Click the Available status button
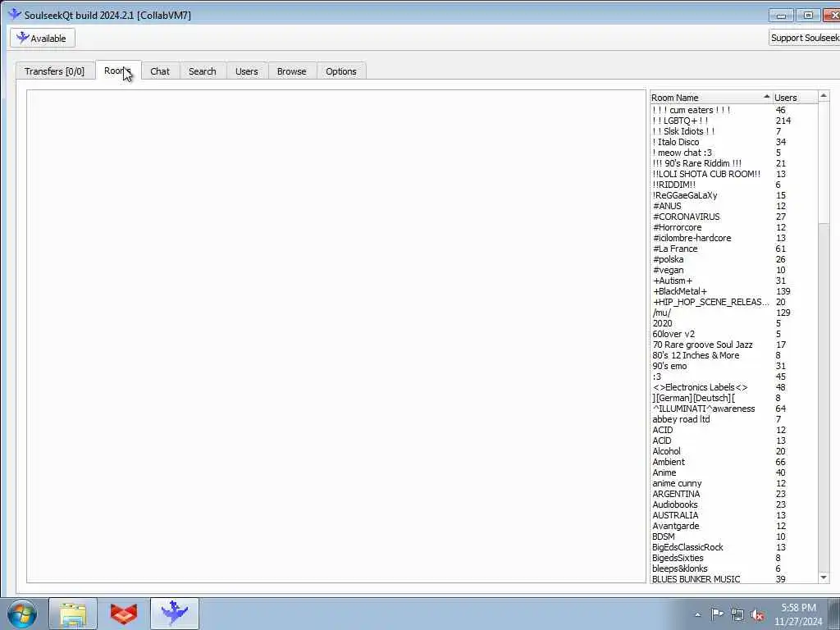Viewport: 840px width, 630px height. [x=43, y=38]
